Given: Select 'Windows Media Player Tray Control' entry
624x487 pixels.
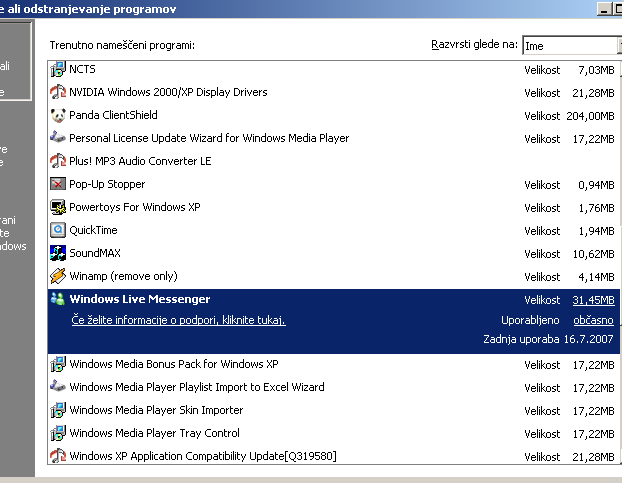Looking at the screenshot, I should click(x=333, y=433).
